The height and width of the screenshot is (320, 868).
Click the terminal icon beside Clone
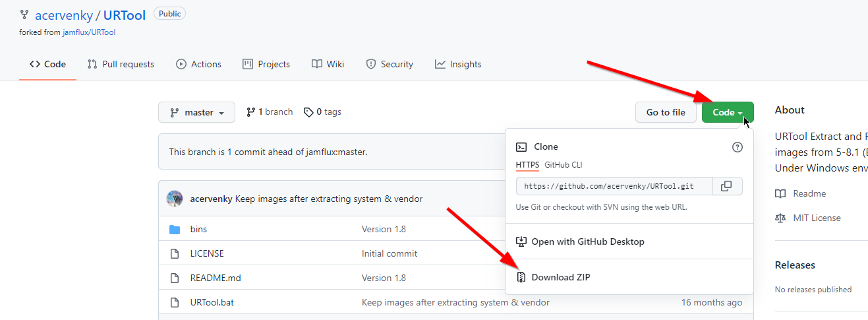[x=521, y=147]
